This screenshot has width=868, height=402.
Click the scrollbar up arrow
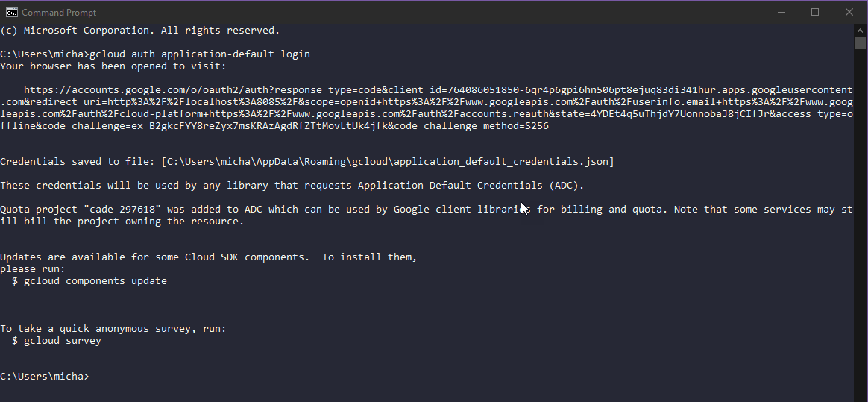[x=860, y=29]
